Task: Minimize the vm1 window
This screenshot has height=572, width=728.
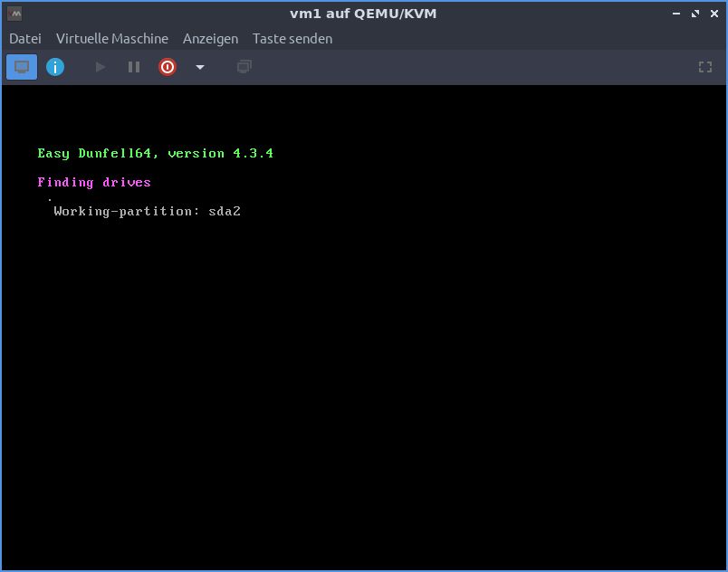Action: [x=676, y=14]
